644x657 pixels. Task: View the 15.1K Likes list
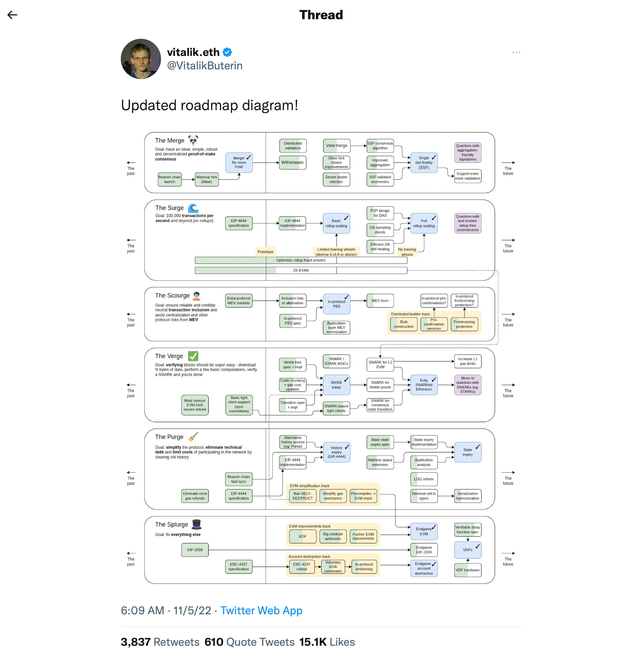327,642
